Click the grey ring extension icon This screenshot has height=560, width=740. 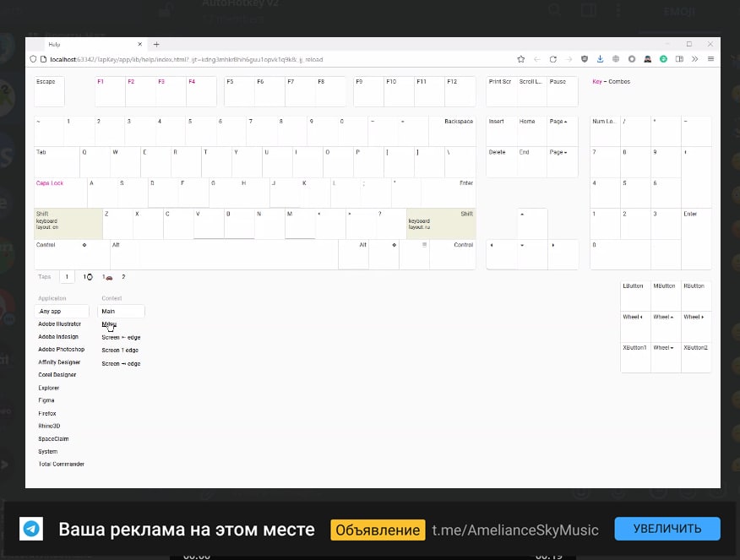[632, 59]
